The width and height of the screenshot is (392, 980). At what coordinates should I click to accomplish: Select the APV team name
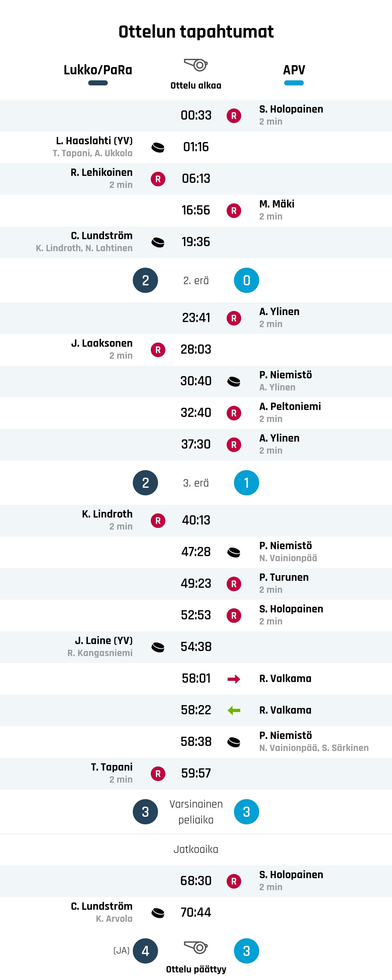294,70
